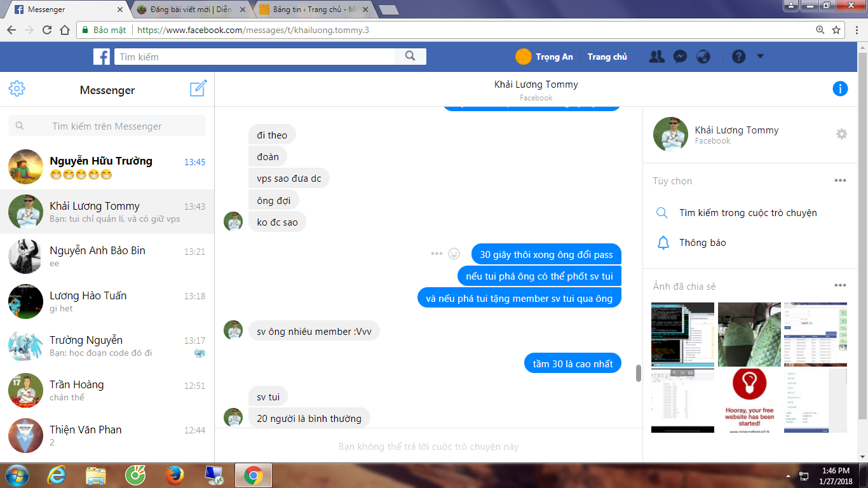The width and height of the screenshot is (868, 488).
Task: Click the message text 'vps sao đưa dc'
Action: click(x=289, y=179)
